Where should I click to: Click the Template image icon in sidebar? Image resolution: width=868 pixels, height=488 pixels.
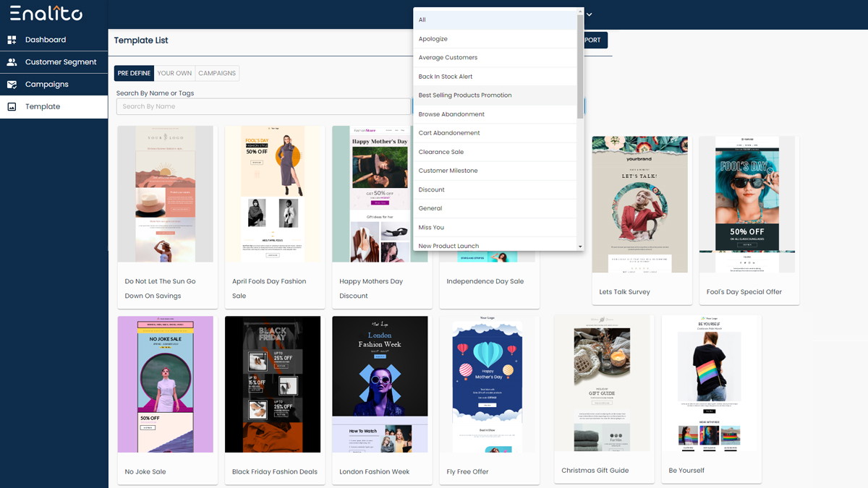[12, 106]
